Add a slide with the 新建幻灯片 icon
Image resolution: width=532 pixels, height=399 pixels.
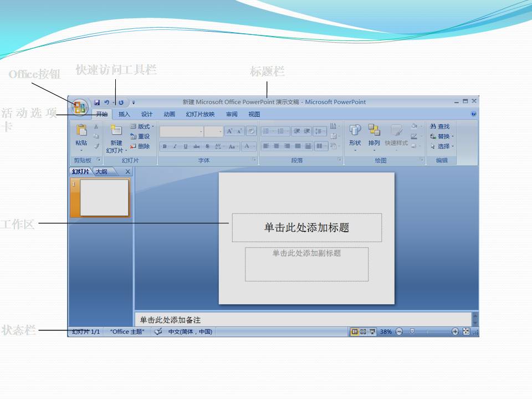pyautogui.click(x=116, y=130)
